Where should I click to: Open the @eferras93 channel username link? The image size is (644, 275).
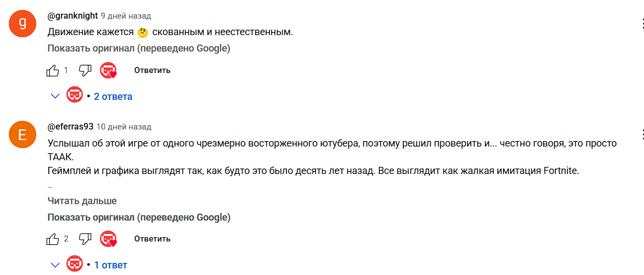point(71,127)
